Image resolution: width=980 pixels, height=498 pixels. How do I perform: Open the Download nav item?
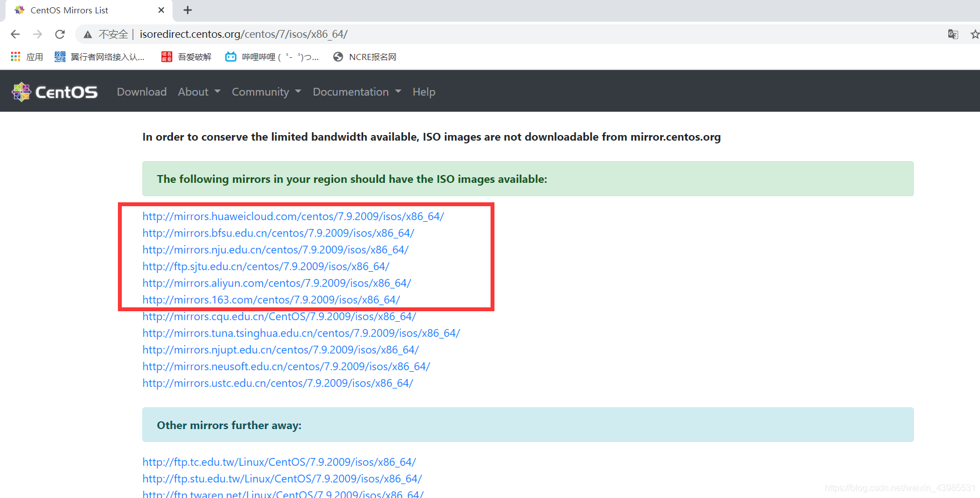142,92
